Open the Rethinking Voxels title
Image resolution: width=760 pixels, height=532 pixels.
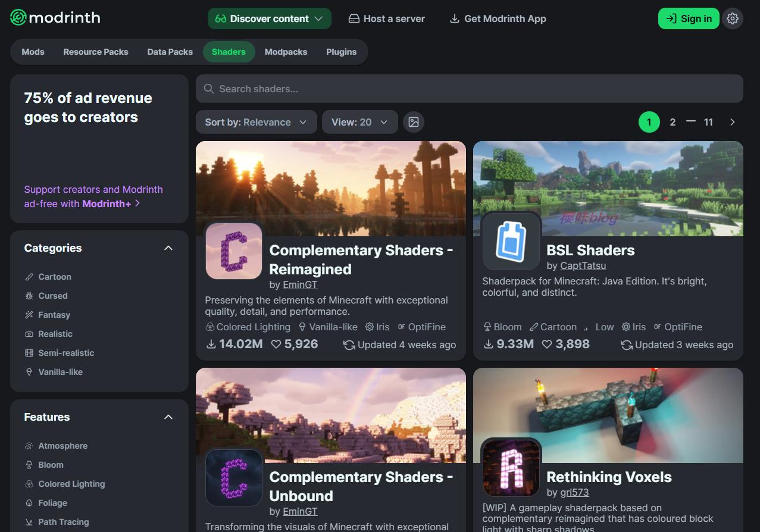[609, 477]
